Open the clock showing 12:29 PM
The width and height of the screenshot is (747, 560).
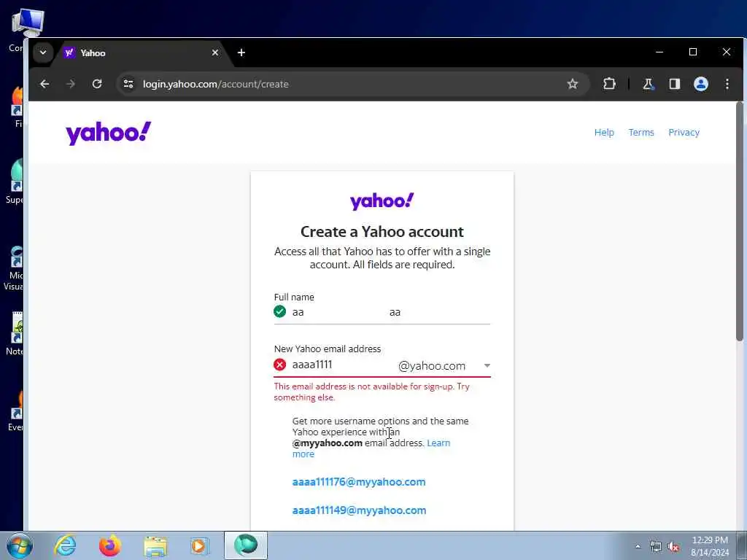[710, 546]
